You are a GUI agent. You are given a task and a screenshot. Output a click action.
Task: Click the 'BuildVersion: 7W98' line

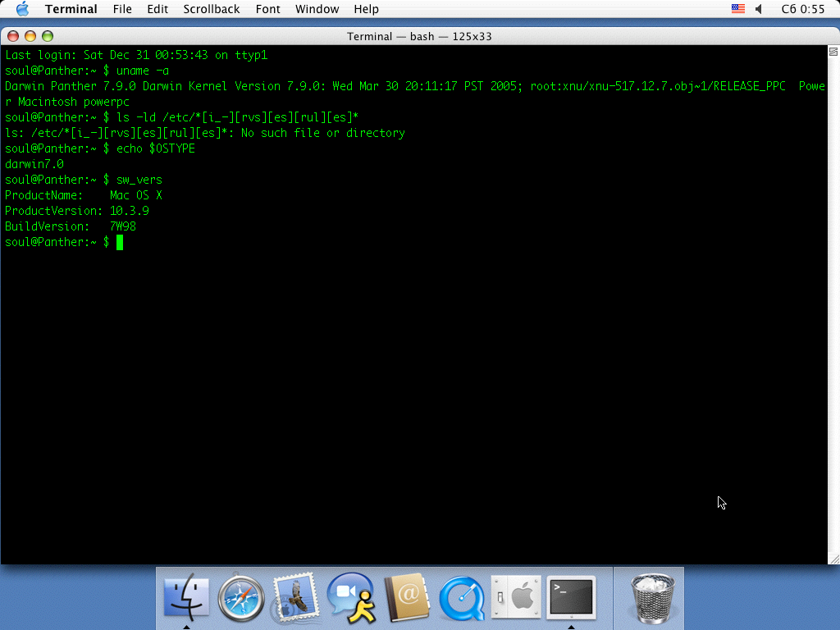click(71, 226)
